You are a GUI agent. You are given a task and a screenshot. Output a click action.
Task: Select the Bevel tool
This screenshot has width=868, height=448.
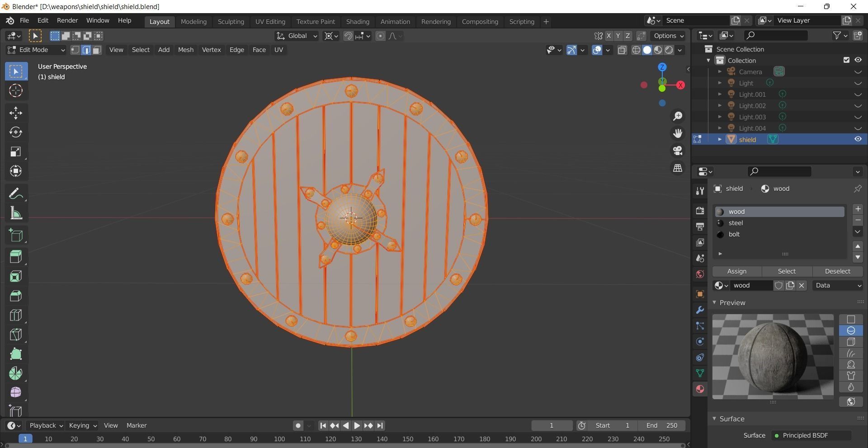click(16, 296)
